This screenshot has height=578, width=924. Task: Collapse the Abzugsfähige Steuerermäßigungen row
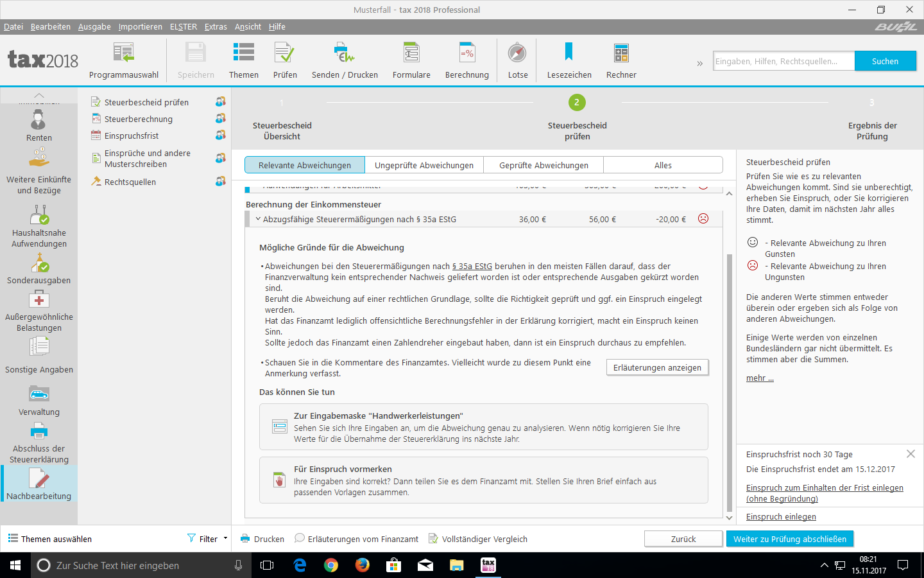point(258,219)
